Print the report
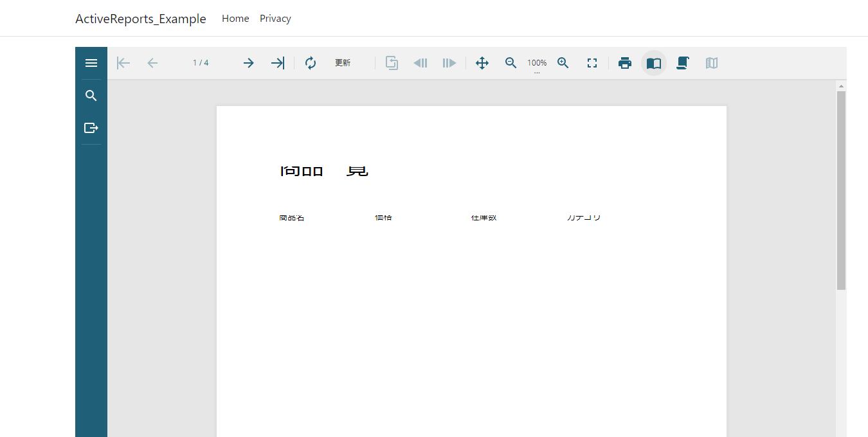Image resolution: width=868 pixels, height=437 pixels. (x=625, y=63)
